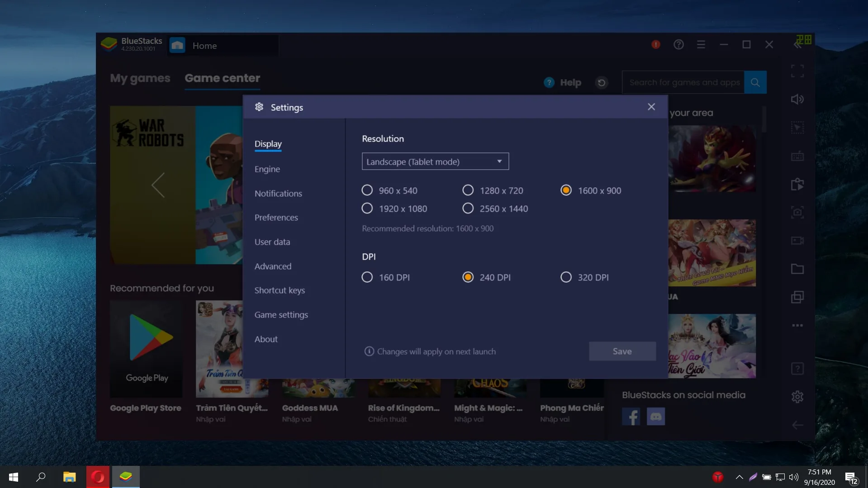The width and height of the screenshot is (868, 488).
Task: Click the sidebar help question icon
Action: point(797,369)
